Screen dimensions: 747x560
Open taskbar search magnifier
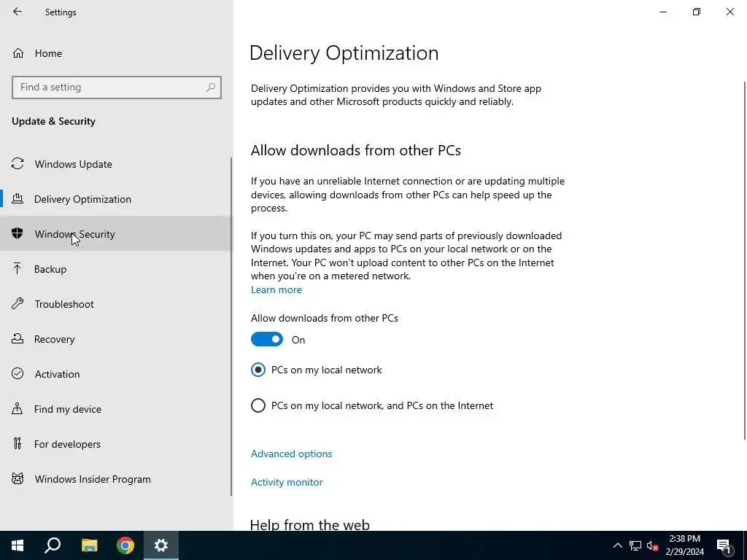click(53, 545)
